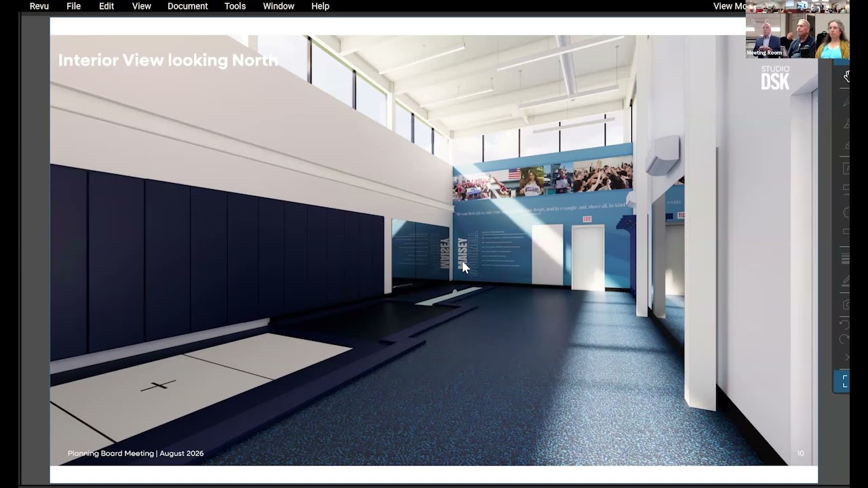Choose the Cloud markup tool

(x=846, y=212)
